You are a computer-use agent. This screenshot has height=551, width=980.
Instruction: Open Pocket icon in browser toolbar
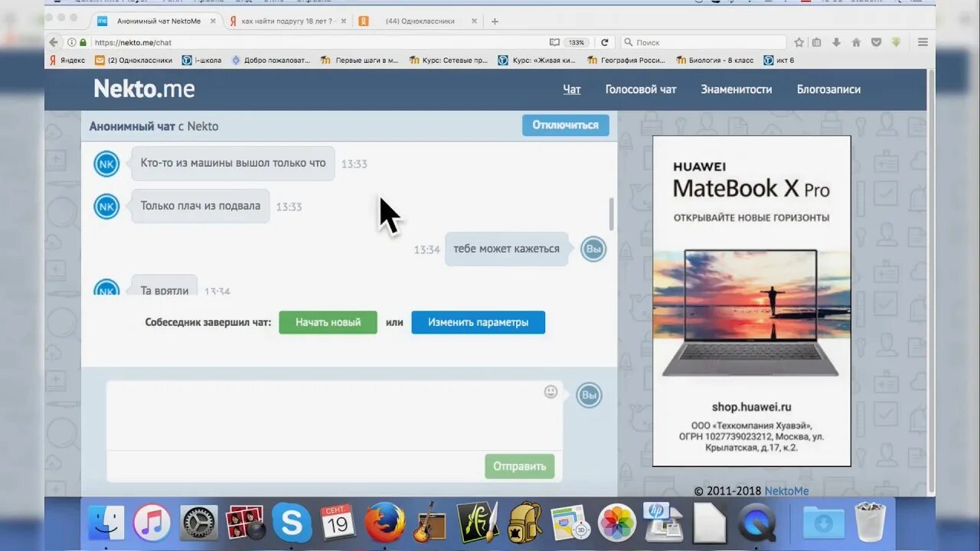pos(876,42)
